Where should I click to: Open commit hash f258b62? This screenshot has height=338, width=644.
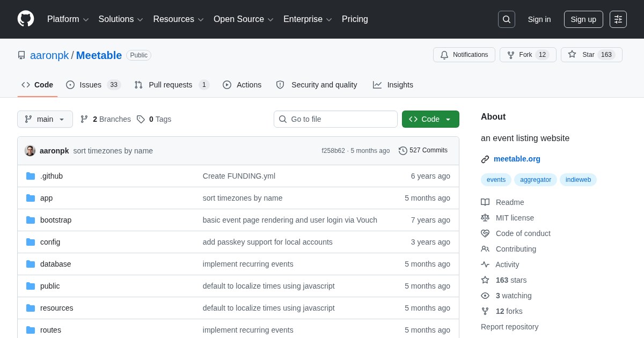click(333, 151)
